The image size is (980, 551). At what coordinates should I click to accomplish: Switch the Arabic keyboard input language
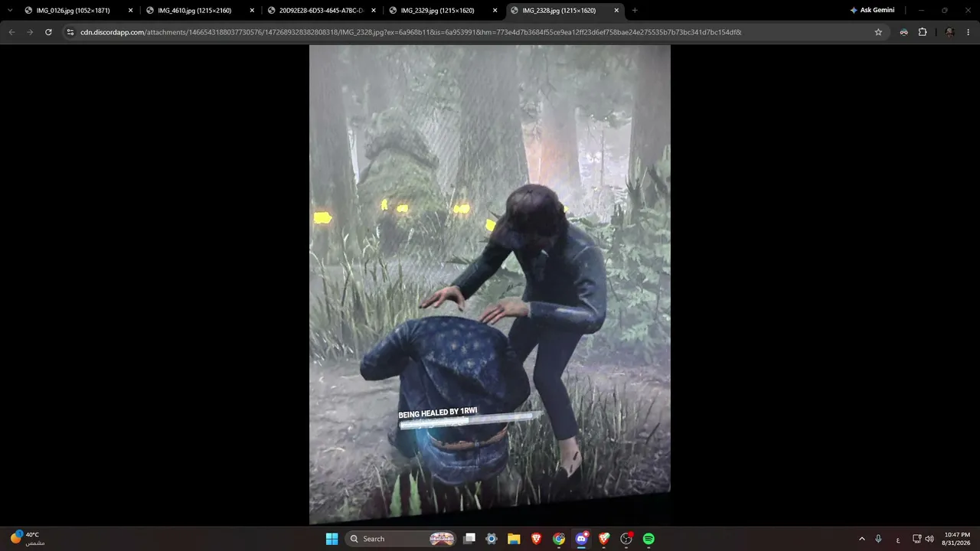coord(898,539)
